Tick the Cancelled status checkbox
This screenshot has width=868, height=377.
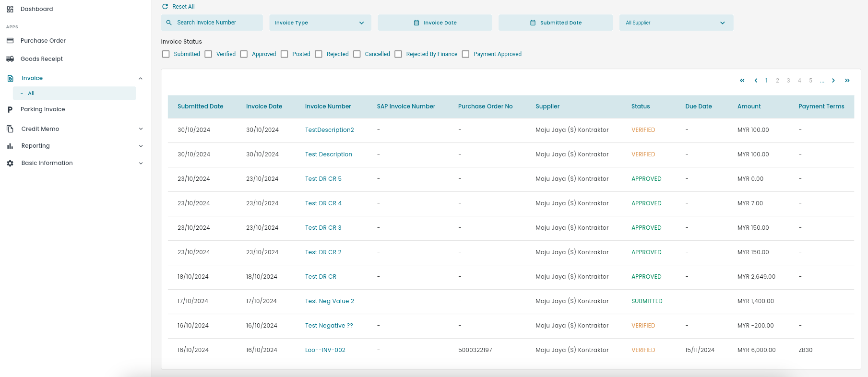pos(357,54)
